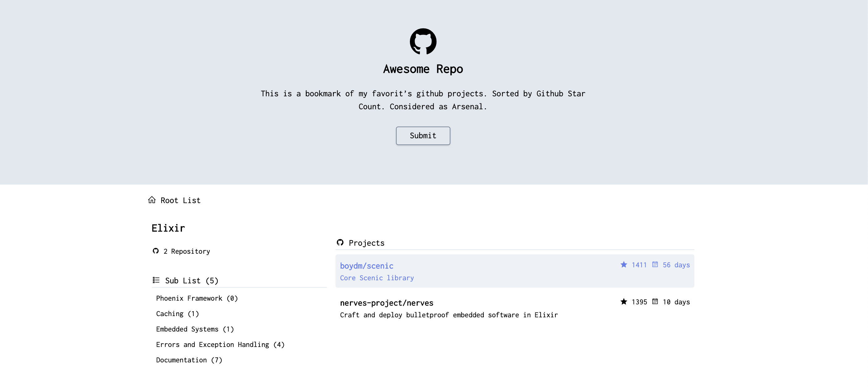Click the GitHub icon next to 2 Repository
The height and width of the screenshot is (392, 868).
[x=156, y=251]
